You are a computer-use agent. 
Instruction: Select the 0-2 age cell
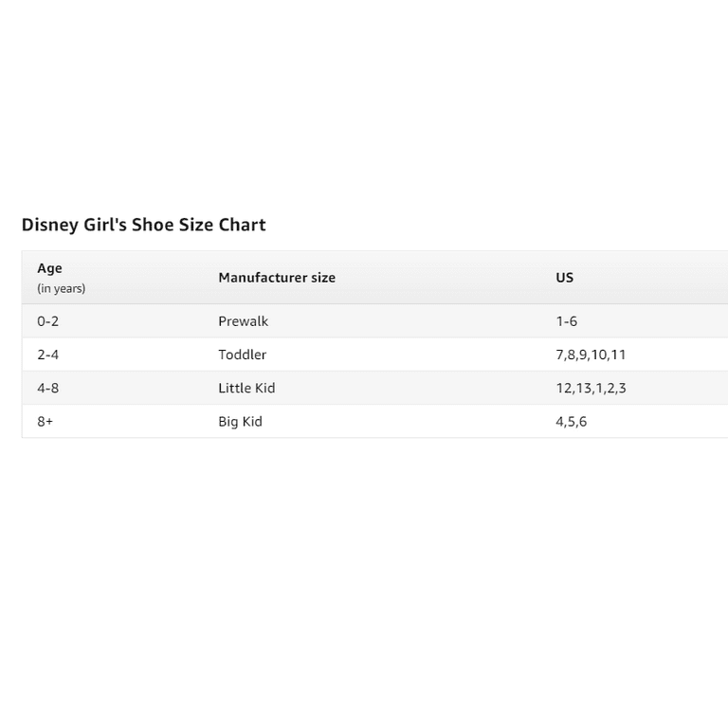tap(47, 321)
